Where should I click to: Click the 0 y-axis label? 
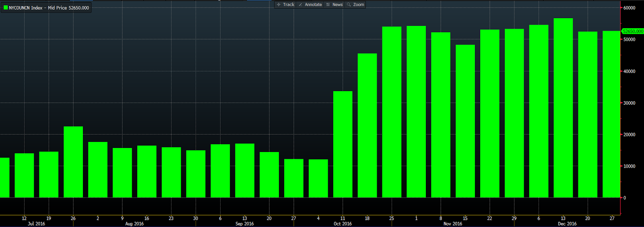625,198
